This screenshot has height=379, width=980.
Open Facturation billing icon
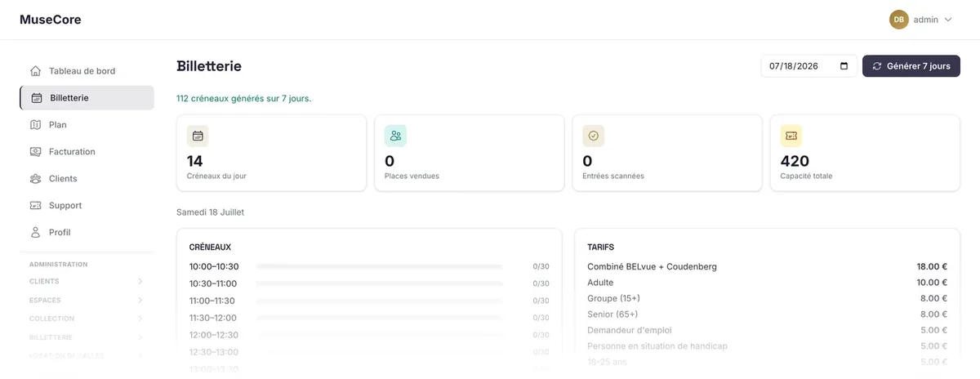[x=35, y=152]
